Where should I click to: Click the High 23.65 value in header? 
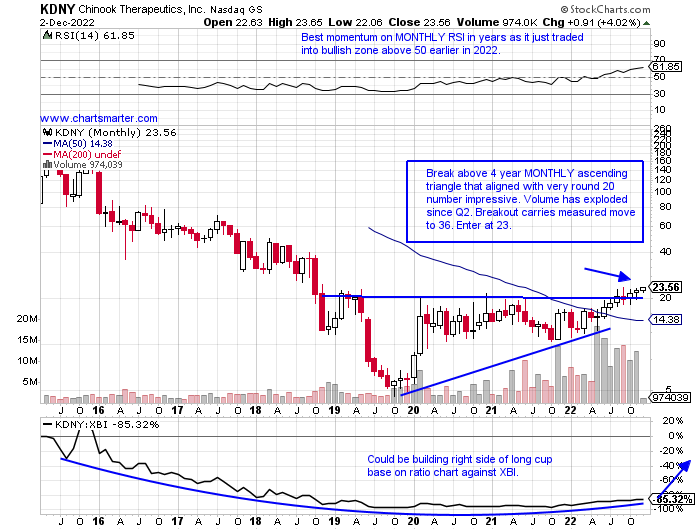[295, 22]
